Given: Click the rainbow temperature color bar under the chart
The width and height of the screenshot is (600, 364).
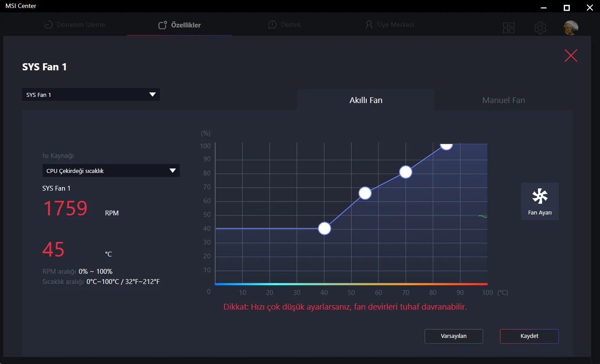Looking at the screenshot, I should pyautogui.click(x=351, y=284).
